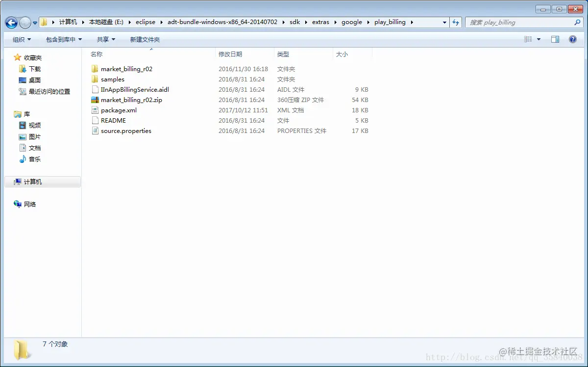Select the package.xml file
The image size is (588, 367).
pyautogui.click(x=119, y=110)
